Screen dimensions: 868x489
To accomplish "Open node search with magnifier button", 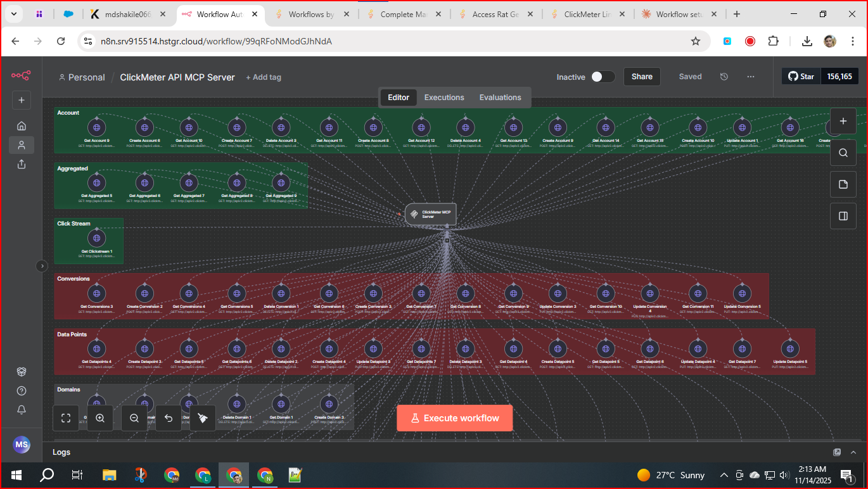I will point(843,153).
